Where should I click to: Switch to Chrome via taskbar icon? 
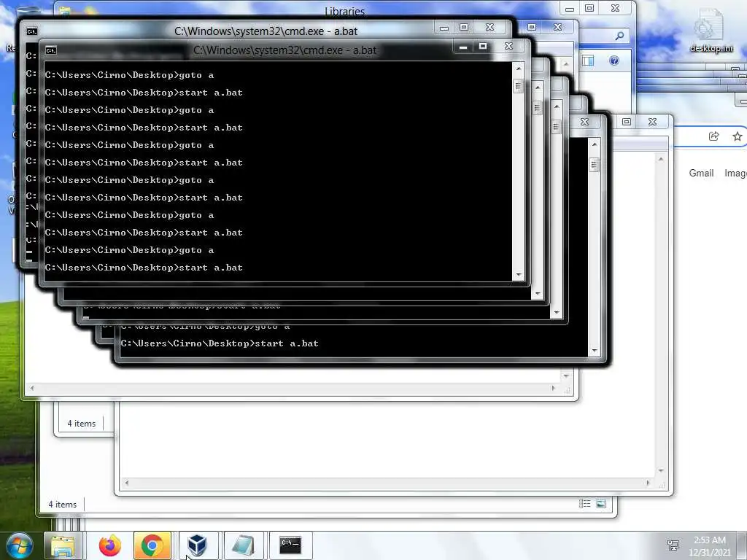(x=152, y=545)
